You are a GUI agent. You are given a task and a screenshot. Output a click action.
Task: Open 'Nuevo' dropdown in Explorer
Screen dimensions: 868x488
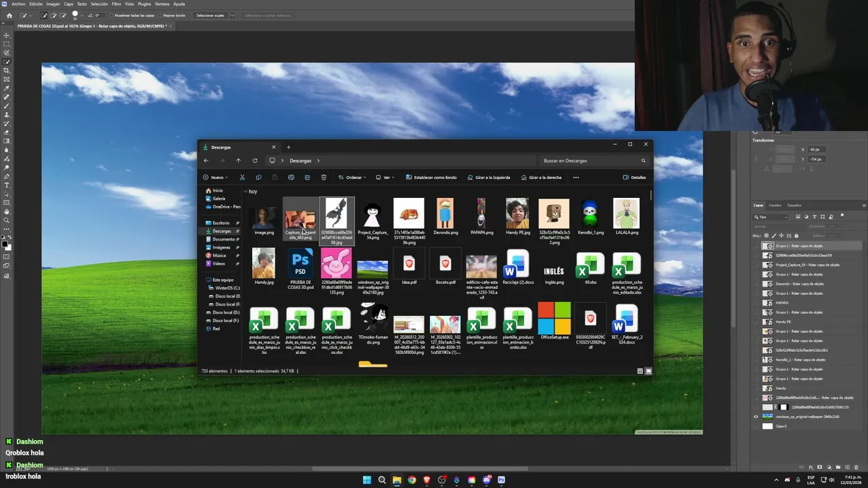(x=216, y=178)
